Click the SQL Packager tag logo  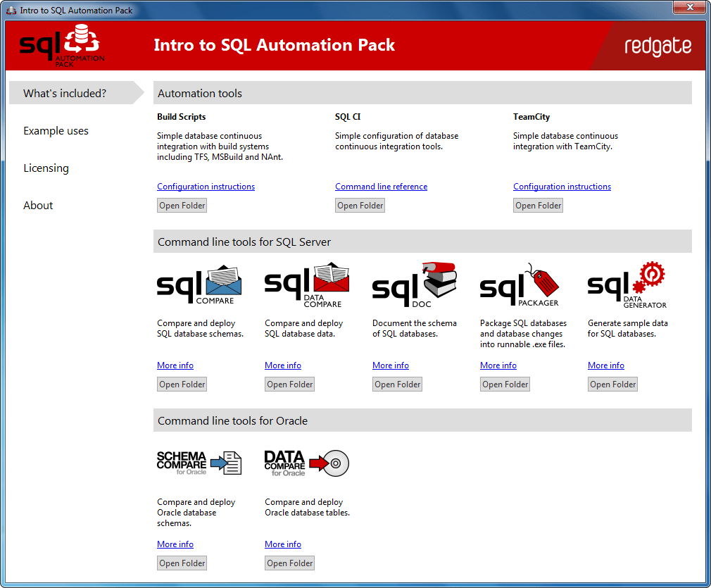point(520,284)
